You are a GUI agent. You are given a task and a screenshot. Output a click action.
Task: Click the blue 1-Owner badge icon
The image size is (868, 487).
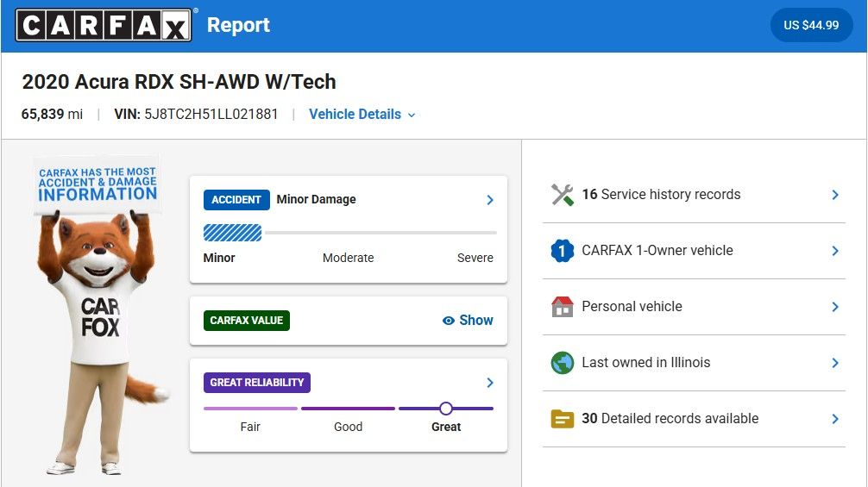click(563, 251)
